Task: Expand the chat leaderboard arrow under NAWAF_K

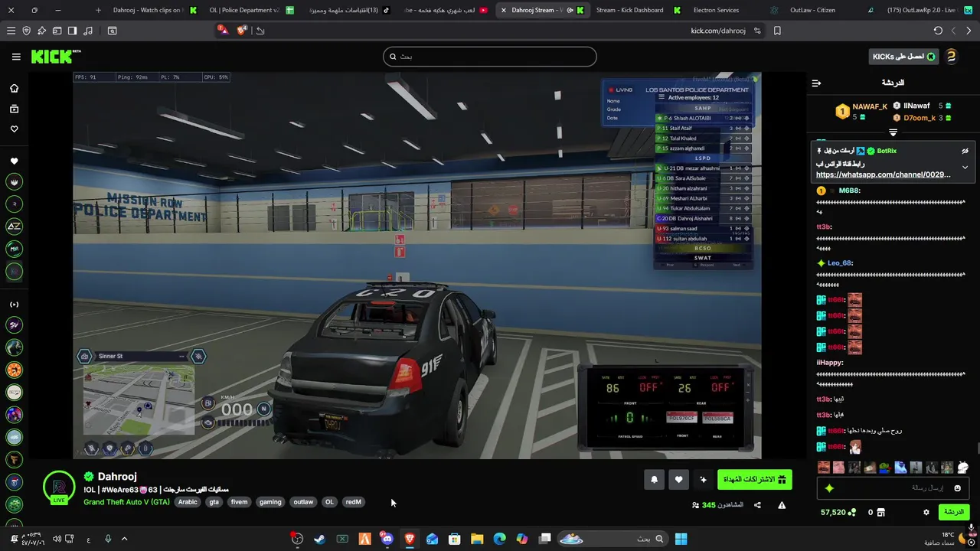Action: point(893,132)
